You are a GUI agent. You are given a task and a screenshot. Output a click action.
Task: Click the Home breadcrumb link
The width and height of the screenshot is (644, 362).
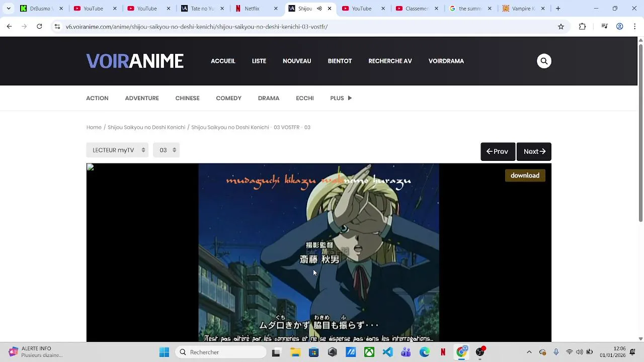pyautogui.click(x=94, y=127)
